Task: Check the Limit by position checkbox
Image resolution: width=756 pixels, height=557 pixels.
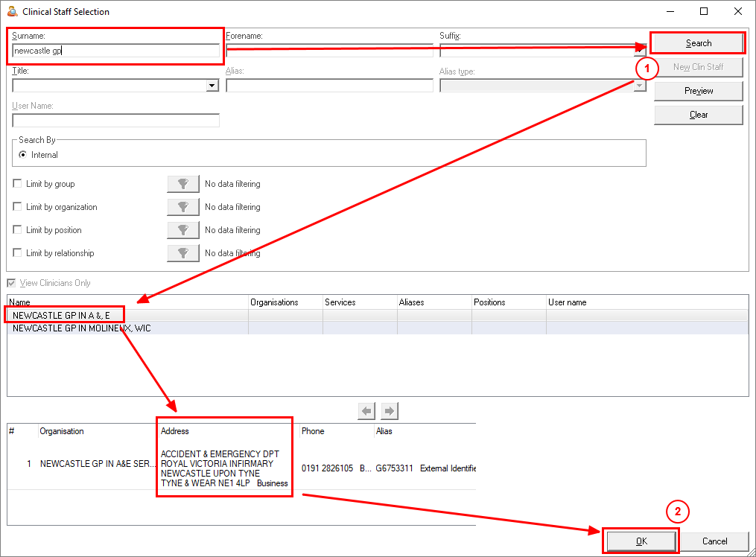Action: [x=18, y=230]
